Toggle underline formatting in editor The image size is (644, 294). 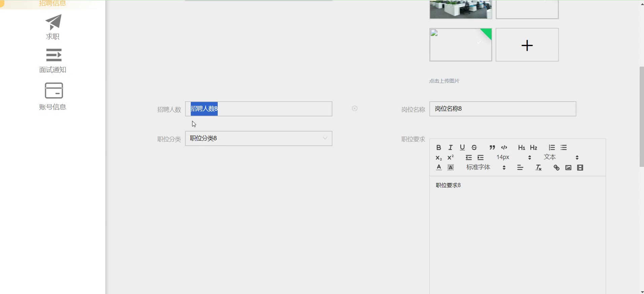(x=462, y=147)
